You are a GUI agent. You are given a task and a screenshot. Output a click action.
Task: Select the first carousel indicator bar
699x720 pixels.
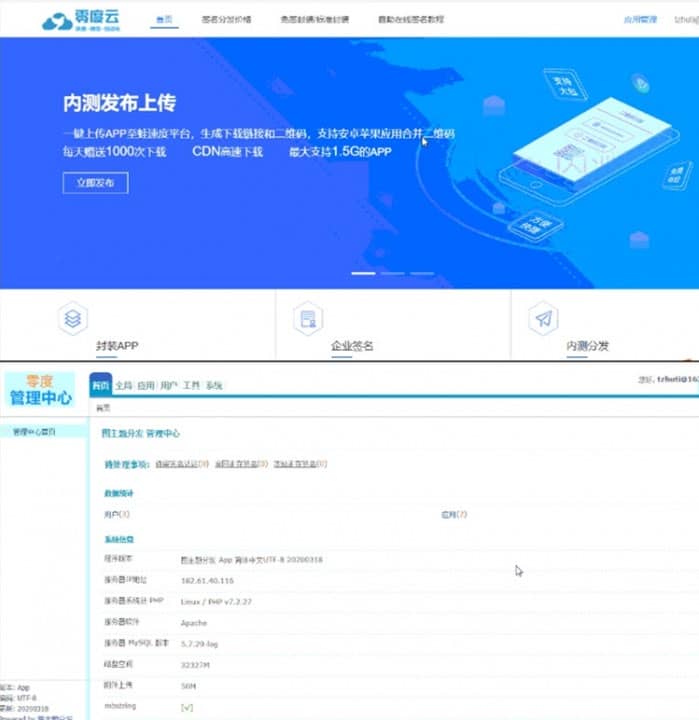click(x=363, y=273)
